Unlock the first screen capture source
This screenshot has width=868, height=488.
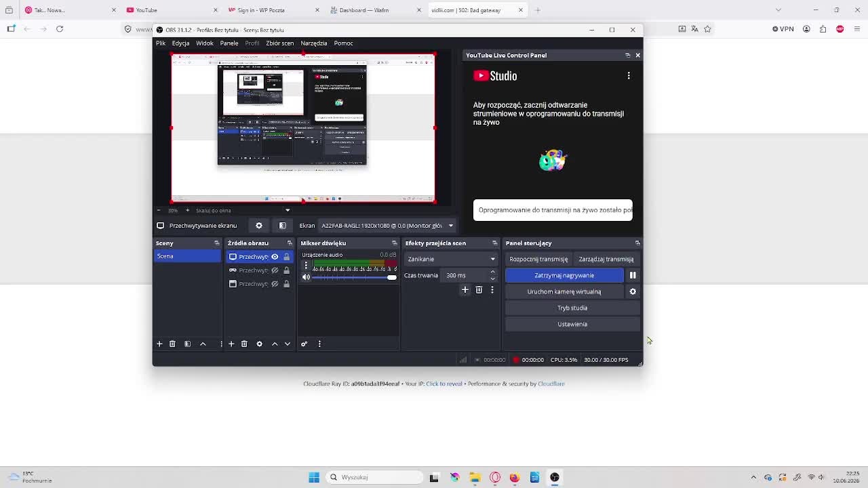coord(286,257)
